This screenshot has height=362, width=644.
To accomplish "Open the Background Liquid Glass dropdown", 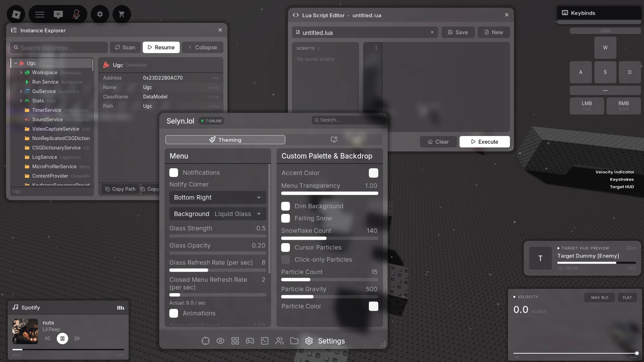I will tap(218, 214).
